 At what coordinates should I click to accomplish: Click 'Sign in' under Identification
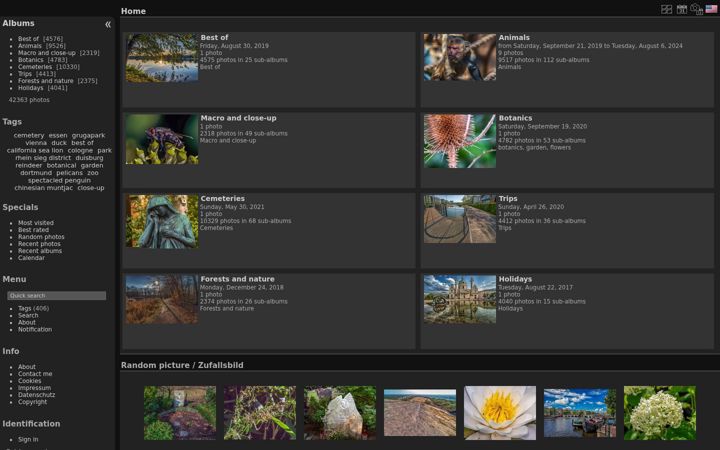click(28, 439)
